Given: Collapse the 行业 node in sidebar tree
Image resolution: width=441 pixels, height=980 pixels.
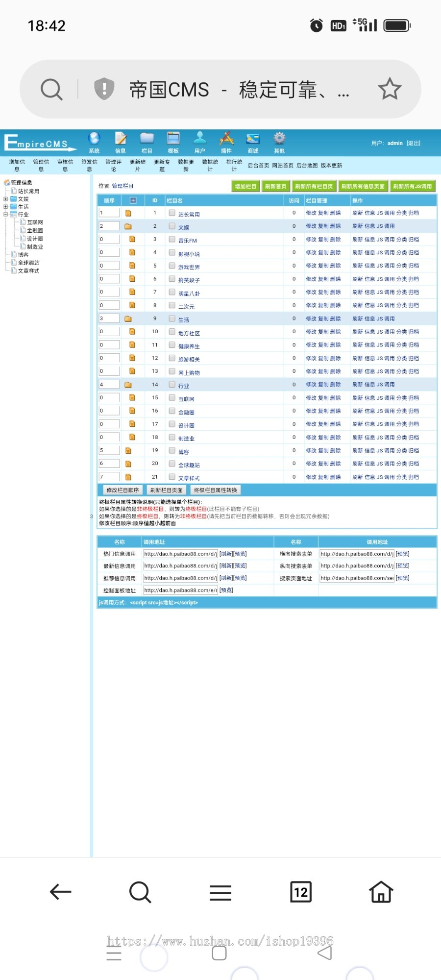Looking at the screenshot, I should tap(5, 214).
